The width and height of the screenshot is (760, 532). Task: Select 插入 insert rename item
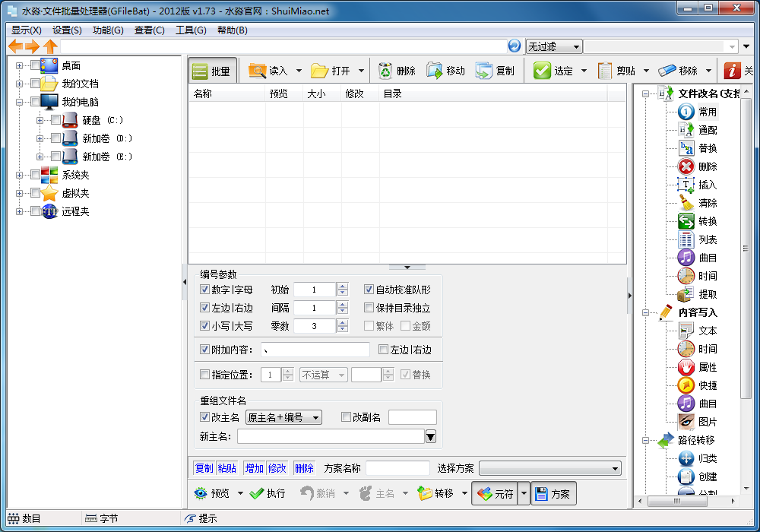click(x=708, y=185)
